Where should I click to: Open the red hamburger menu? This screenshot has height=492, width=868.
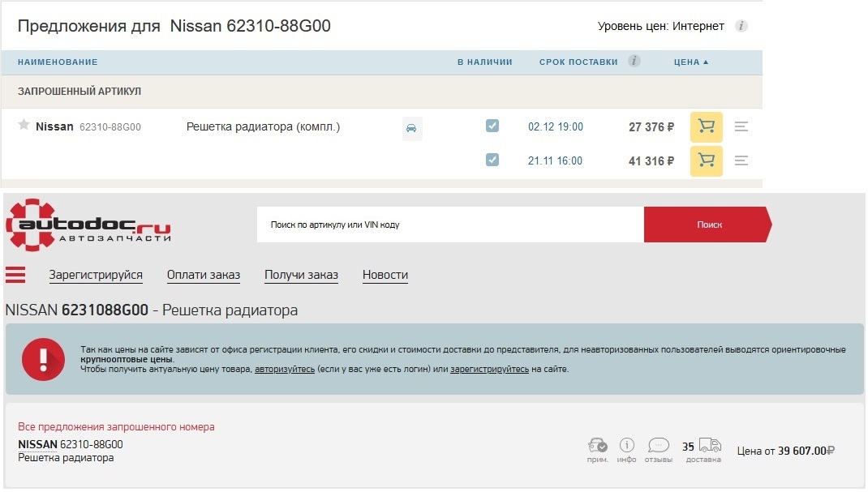coord(15,275)
